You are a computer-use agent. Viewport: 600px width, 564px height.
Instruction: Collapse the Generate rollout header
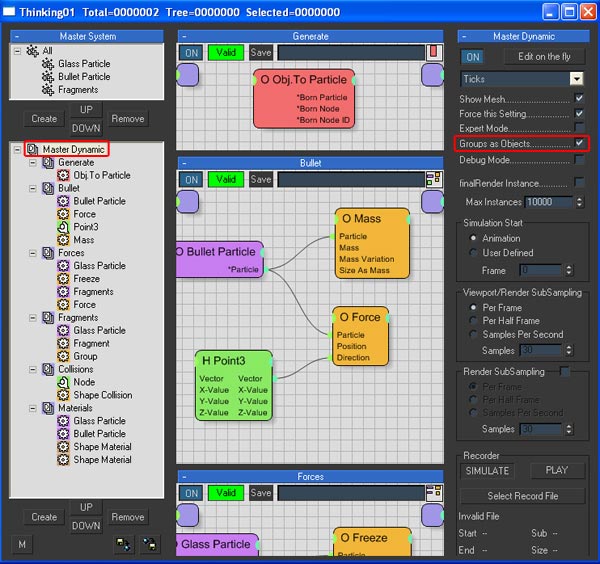[184, 37]
